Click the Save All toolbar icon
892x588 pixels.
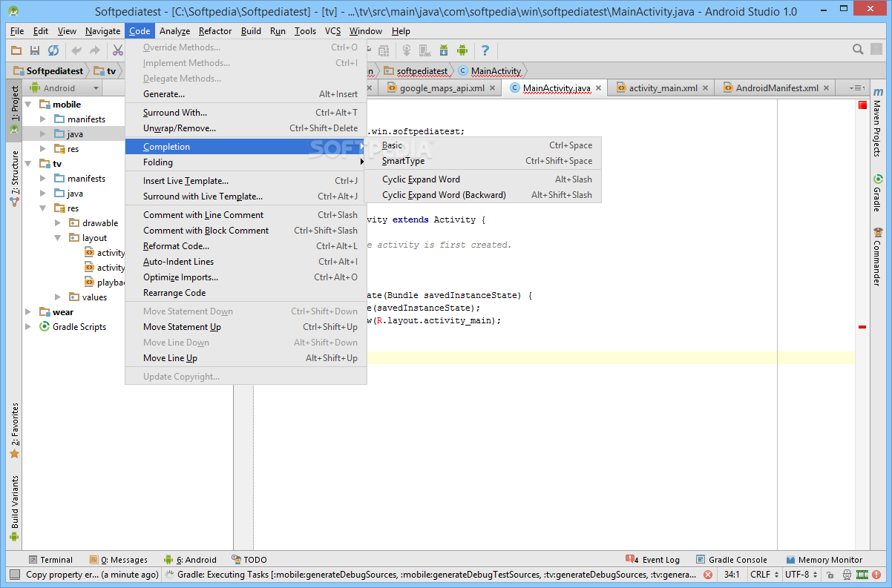point(34,50)
